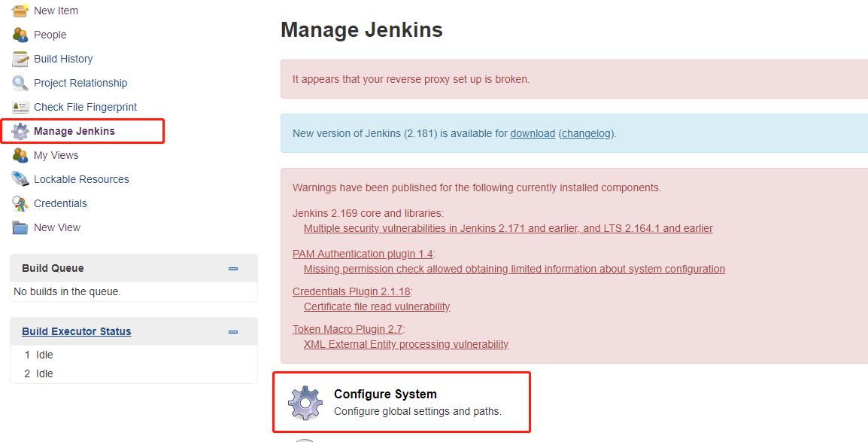Collapse the Build Queue panel
Viewport: 868px width, 442px height.
tap(233, 269)
